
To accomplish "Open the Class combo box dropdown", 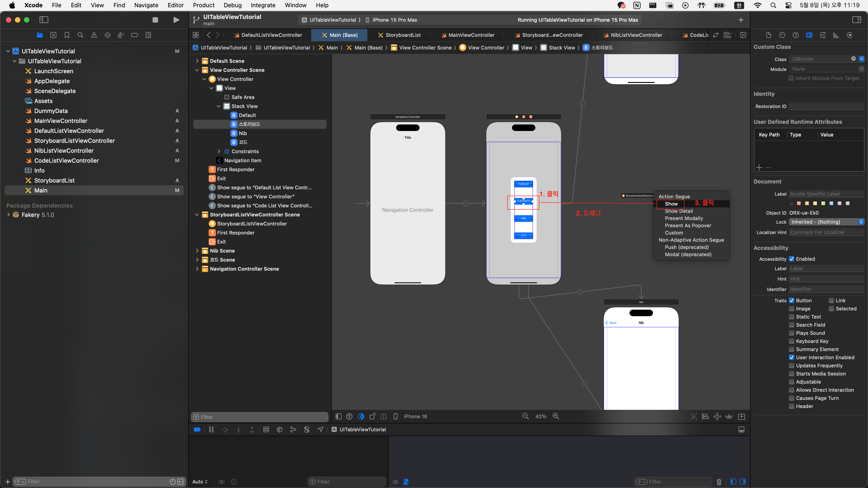I will tap(861, 59).
